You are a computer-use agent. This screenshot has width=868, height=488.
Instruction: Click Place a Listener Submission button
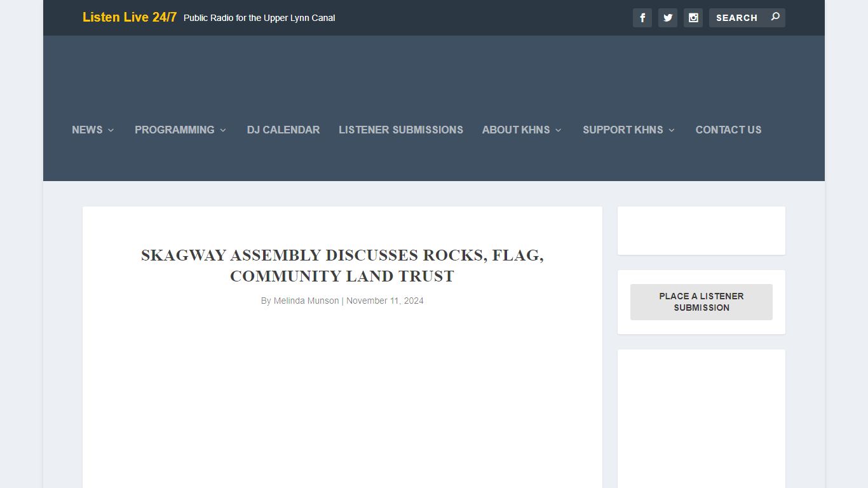tap(702, 302)
